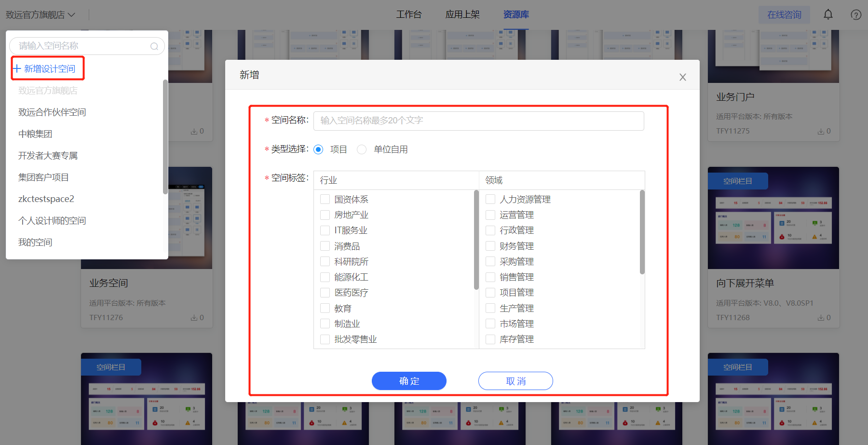Viewport: 868px width, 445px height.
Task: Select 个人设计师的空间 in space list
Action: click(52, 221)
